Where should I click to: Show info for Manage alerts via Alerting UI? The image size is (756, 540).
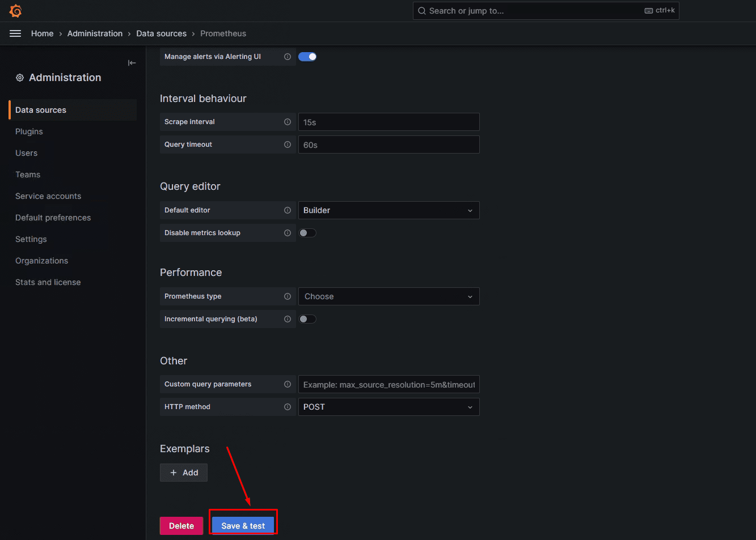tap(288, 57)
